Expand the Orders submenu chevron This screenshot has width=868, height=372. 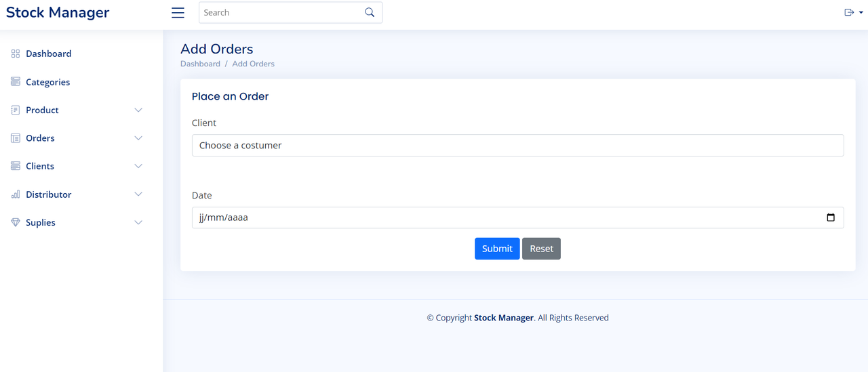138,138
